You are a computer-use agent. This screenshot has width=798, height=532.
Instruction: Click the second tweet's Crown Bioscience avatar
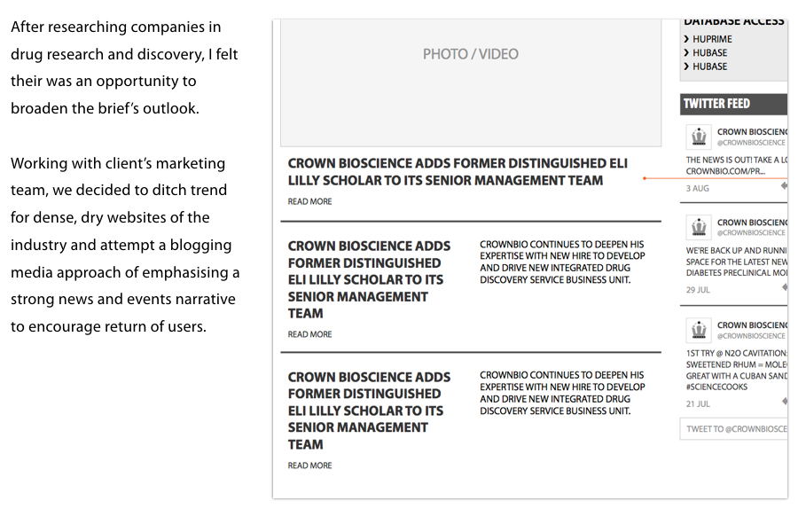coord(699,227)
